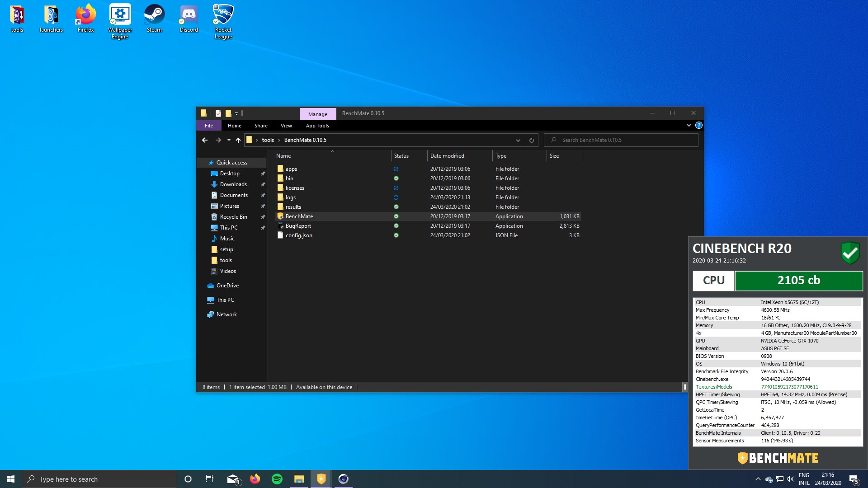Select the results folder
868x488 pixels.
tap(428, 207)
